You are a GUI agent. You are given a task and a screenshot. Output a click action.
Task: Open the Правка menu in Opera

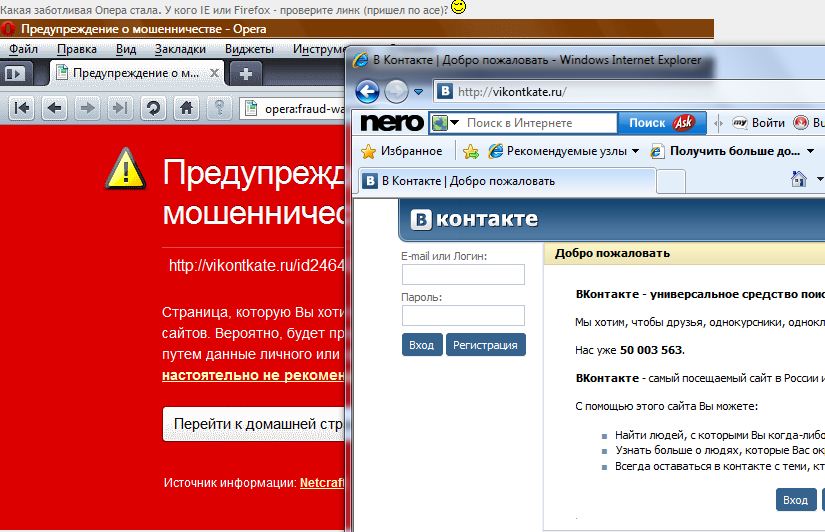point(77,49)
